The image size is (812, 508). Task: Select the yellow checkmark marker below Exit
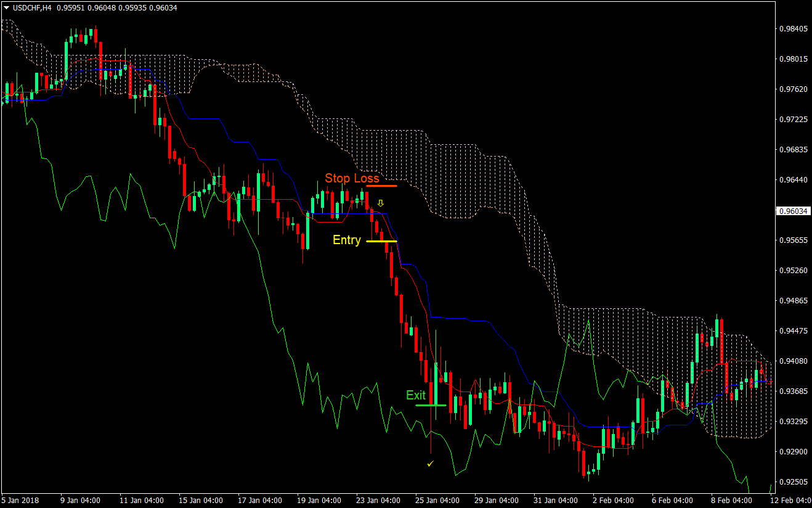431,464
